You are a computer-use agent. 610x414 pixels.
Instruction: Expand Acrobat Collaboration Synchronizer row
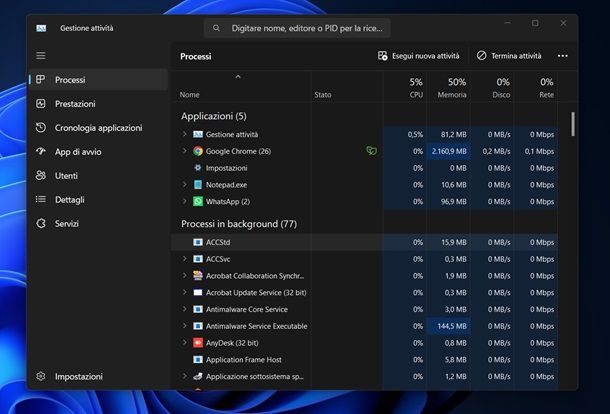(184, 275)
